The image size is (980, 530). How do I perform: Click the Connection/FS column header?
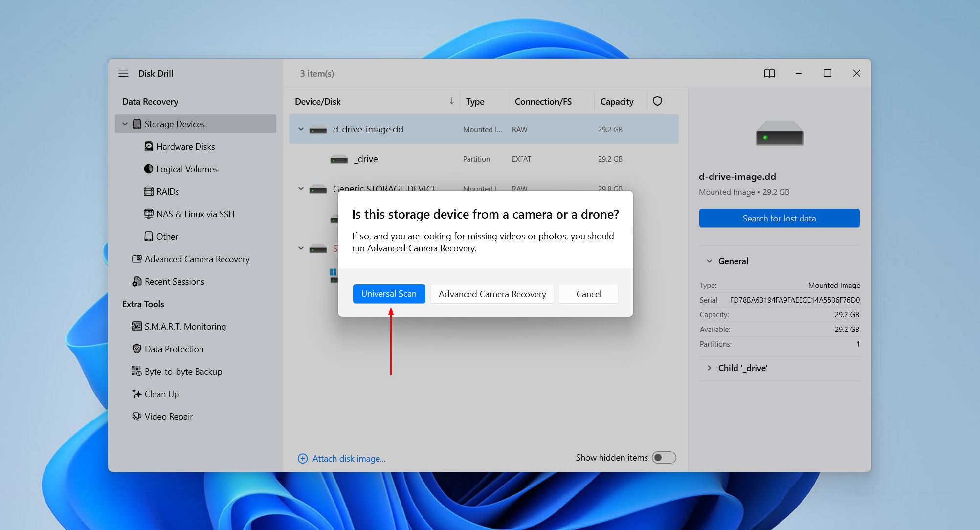pos(543,101)
